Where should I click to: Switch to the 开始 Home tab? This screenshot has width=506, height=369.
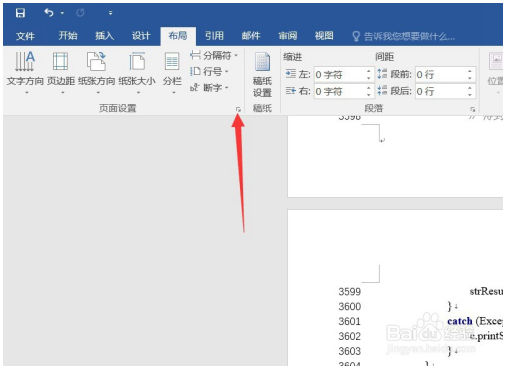point(68,36)
